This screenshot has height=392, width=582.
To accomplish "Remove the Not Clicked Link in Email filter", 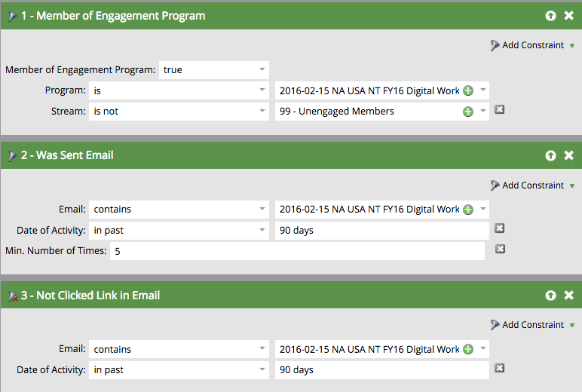I will coord(569,295).
